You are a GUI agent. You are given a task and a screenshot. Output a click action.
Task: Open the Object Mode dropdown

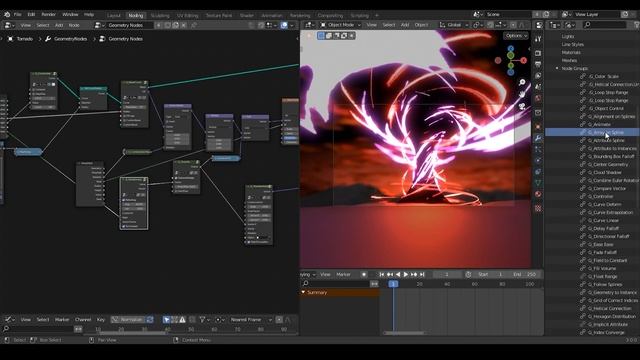(x=340, y=25)
